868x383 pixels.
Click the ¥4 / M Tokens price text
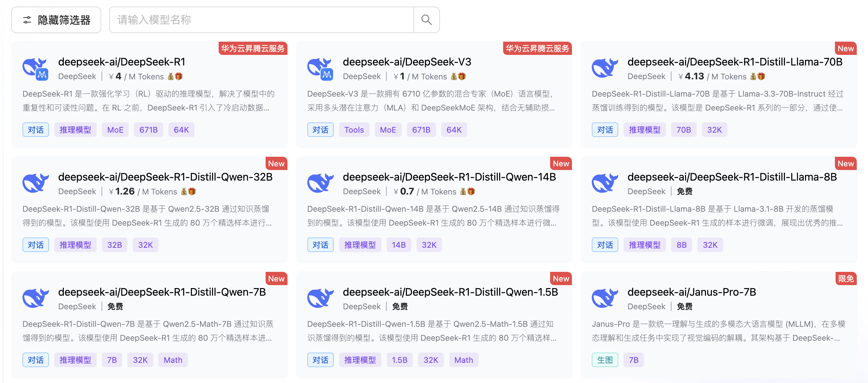(137, 76)
